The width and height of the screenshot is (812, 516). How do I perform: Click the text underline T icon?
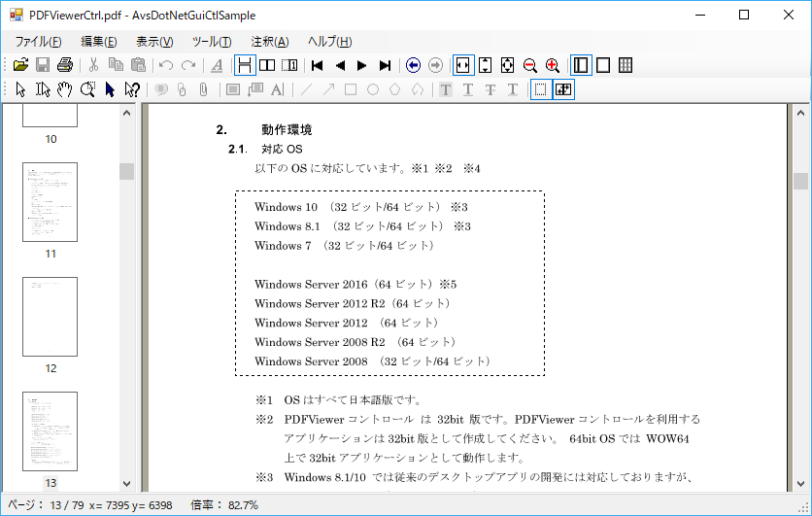(467, 89)
